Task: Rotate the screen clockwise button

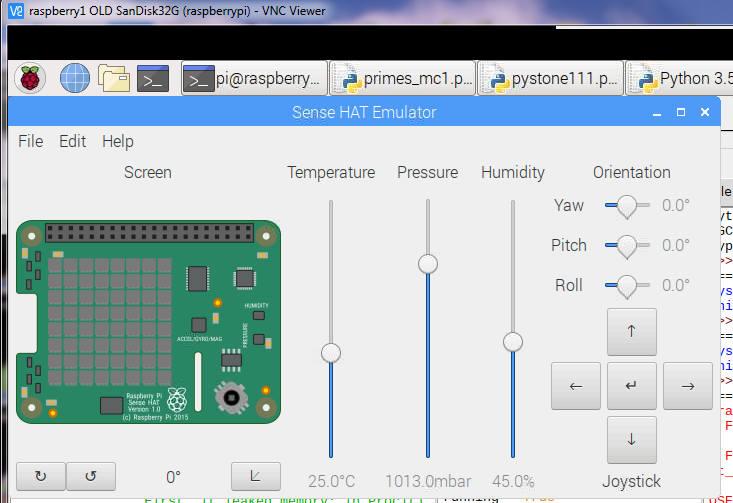Action: (41, 476)
